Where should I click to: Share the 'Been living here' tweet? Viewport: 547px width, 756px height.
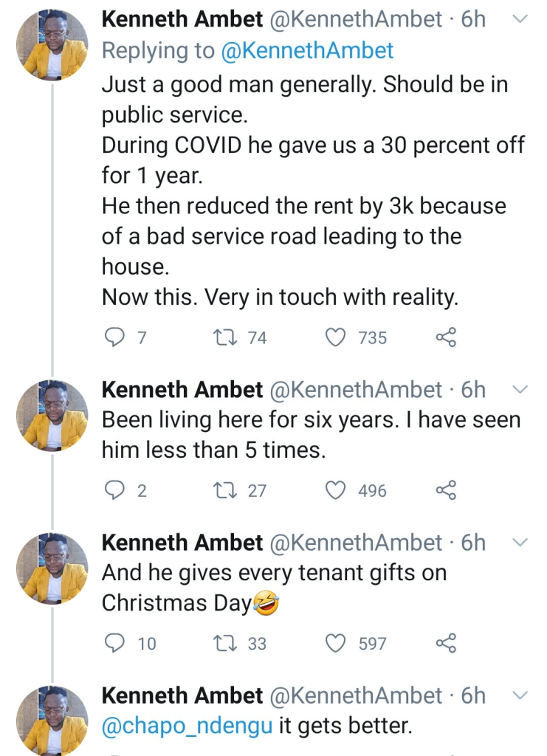pyautogui.click(x=446, y=490)
